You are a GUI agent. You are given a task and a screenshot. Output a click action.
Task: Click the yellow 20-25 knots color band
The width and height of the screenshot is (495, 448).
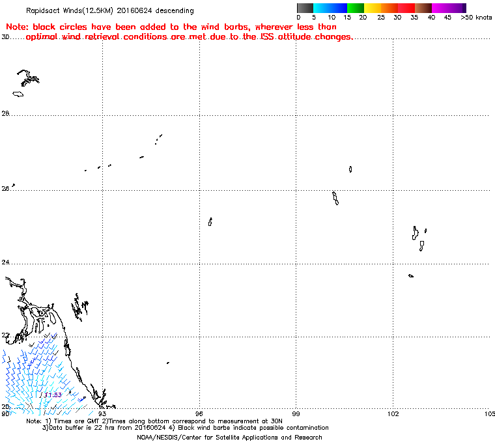coord(373,8)
